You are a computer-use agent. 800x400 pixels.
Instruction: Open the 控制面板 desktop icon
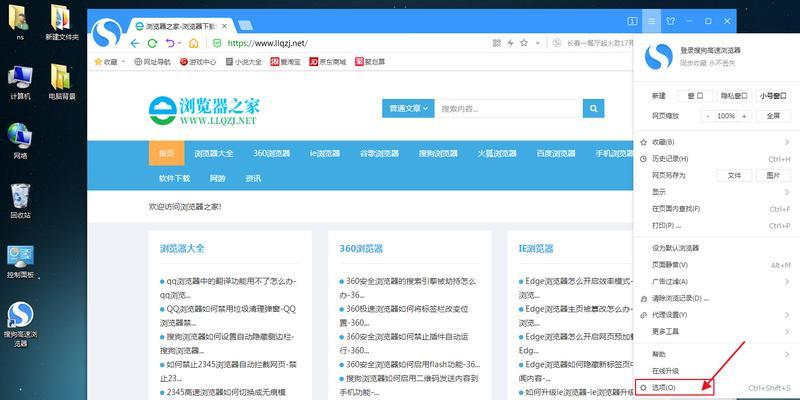pyautogui.click(x=20, y=262)
